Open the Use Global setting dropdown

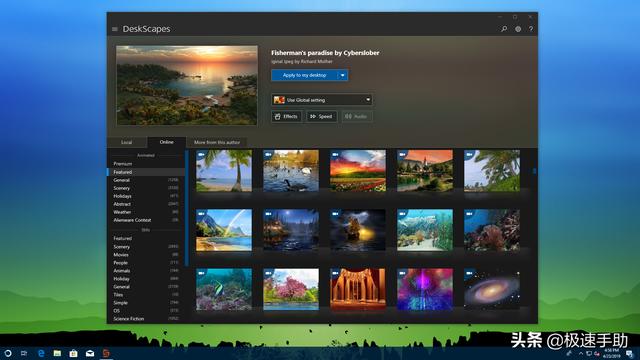(x=322, y=100)
